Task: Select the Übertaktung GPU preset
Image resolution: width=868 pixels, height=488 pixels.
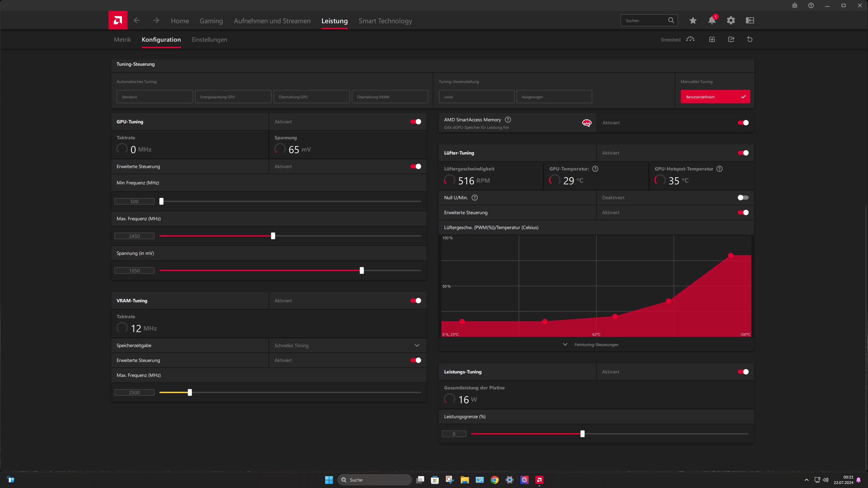Action: click(311, 97)
